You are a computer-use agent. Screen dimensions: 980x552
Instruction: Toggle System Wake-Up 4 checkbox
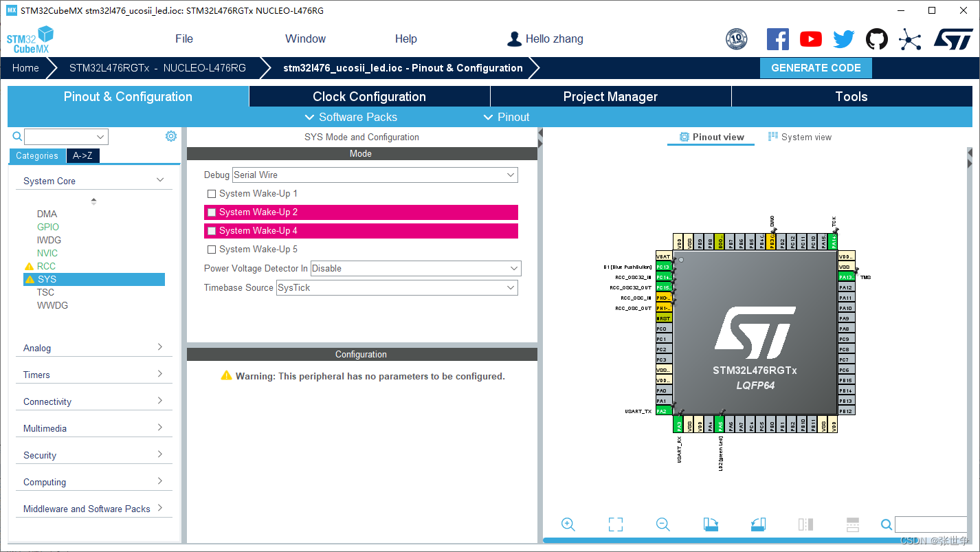point(212,231)
